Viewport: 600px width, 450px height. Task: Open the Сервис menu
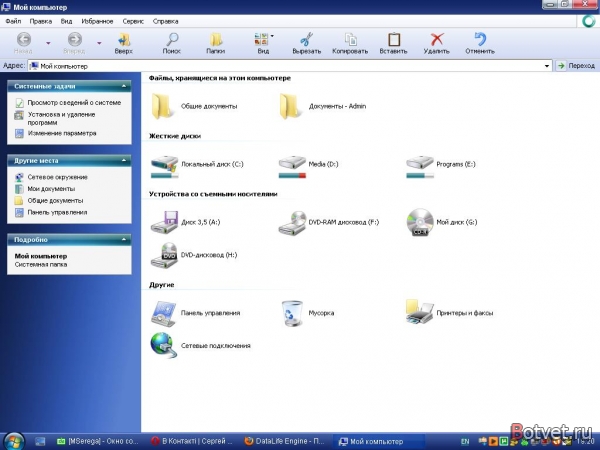[x=133, y=21]
